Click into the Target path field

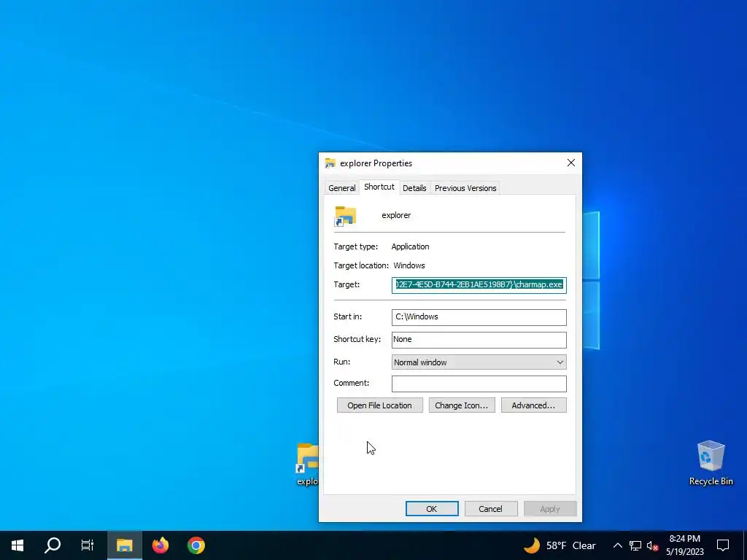479,285
